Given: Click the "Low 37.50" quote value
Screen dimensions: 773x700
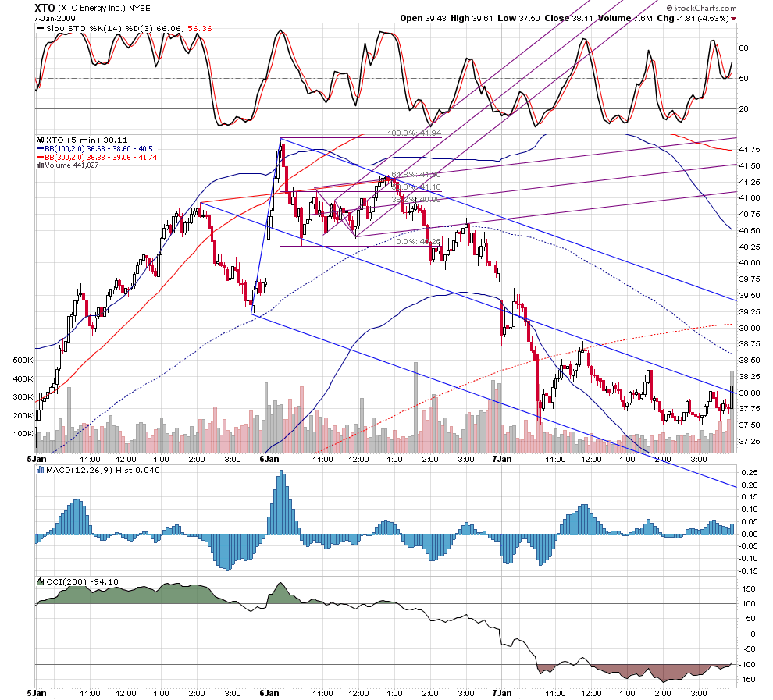Looking at the screenshot, I should [x=518, y=18].
